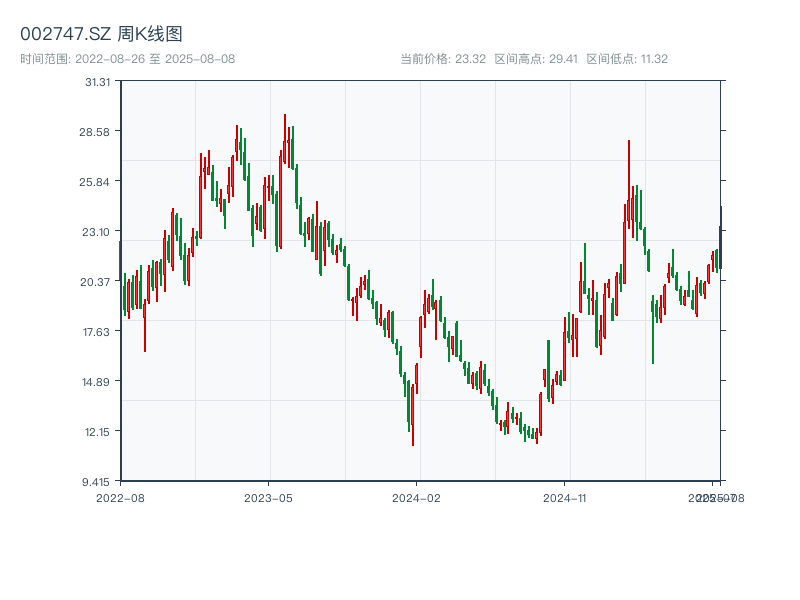Image resolution: width=800 pixels, height=600 pixels.
Task: Click the lowest red candle near 2024-02 trough
Action: (x=413, y=415)
